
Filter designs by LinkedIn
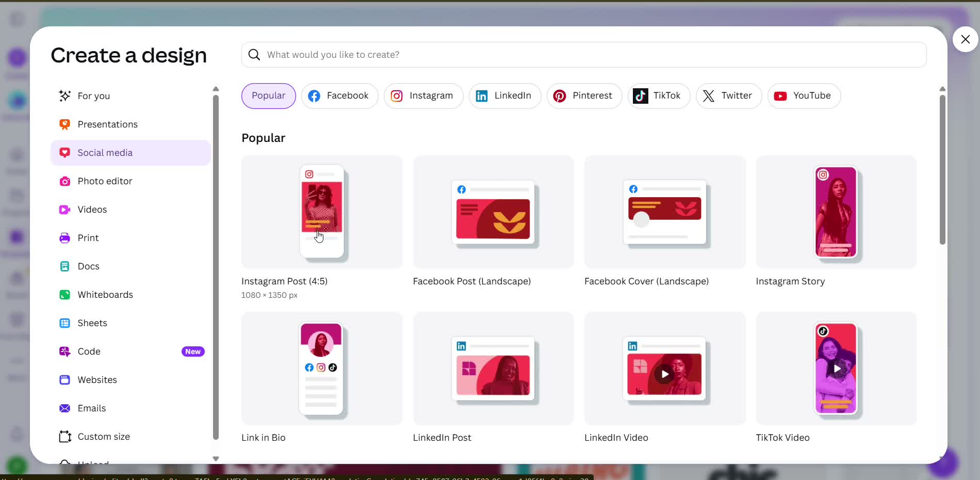[505, 96]
